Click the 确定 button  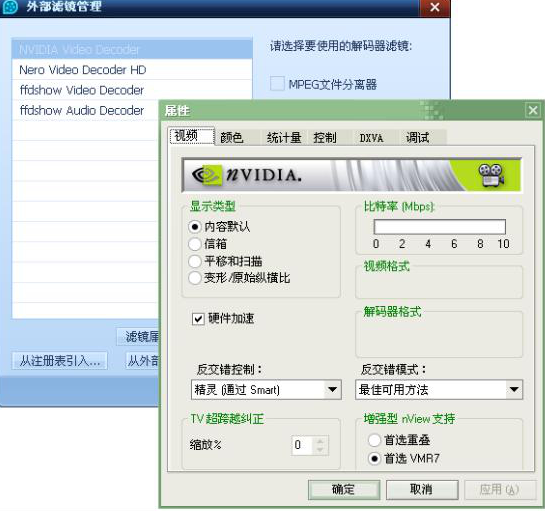click(344, 489)
